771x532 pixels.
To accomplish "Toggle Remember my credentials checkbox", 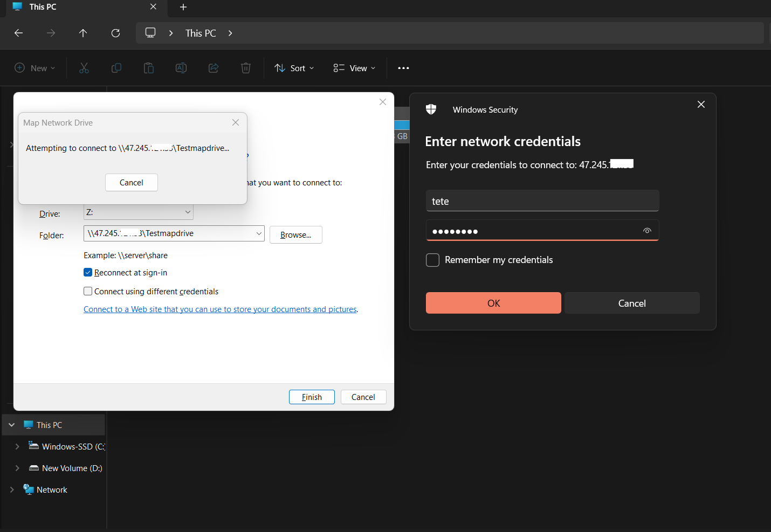I will (x=432, y=260).
